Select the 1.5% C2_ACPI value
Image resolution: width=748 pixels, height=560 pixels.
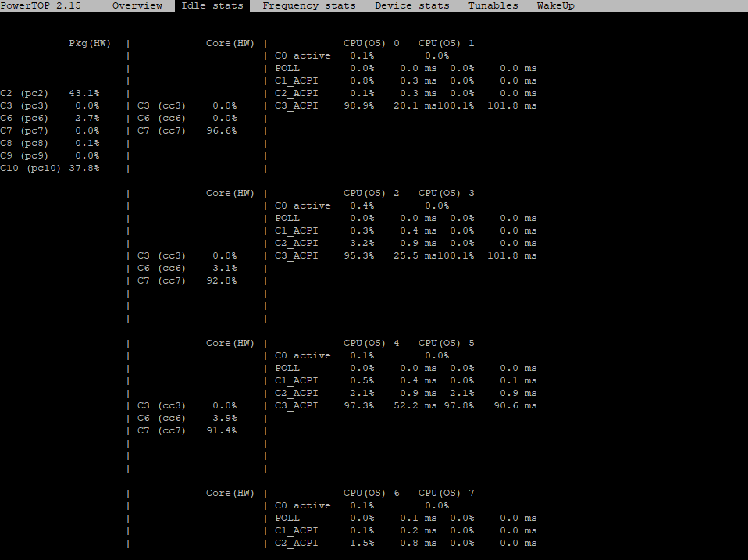(362, 544)
